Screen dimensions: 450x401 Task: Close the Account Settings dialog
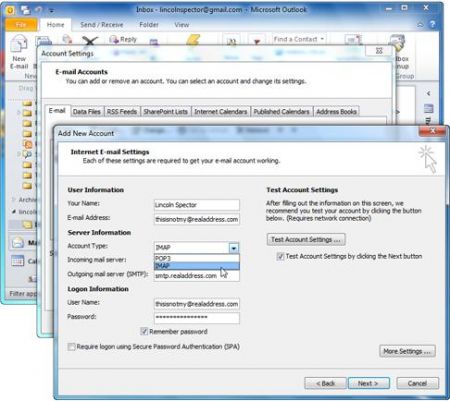[379, 51]
